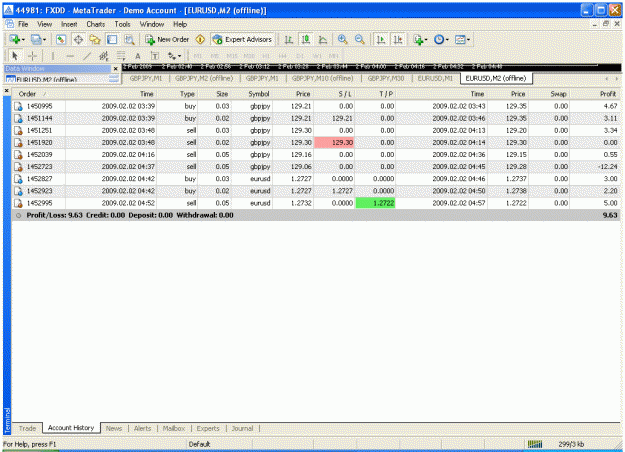This screenshot has height=452, width=625.
Task: Expand the periodicity clock dropdown
Action: click(447, 40)
